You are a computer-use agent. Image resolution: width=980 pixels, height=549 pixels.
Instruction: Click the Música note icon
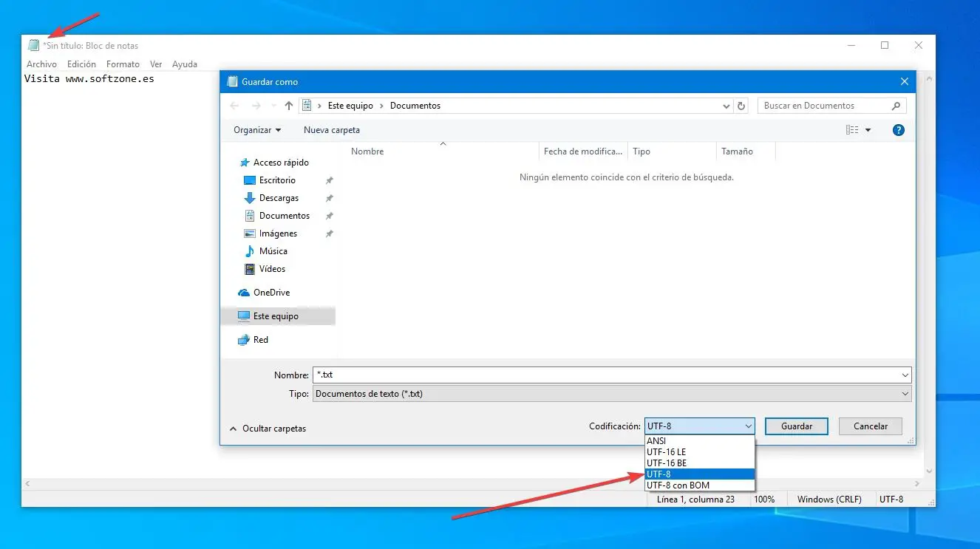250,251
